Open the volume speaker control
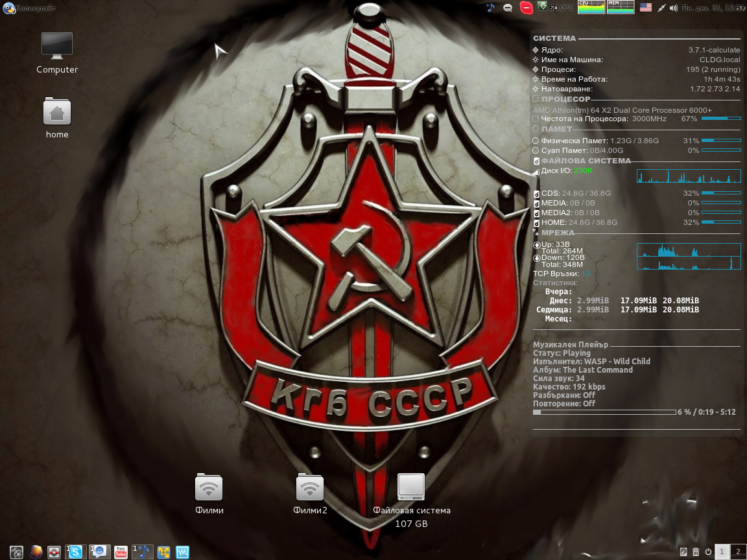The width and height of the screenshot is (747, 560). [674, 8]
